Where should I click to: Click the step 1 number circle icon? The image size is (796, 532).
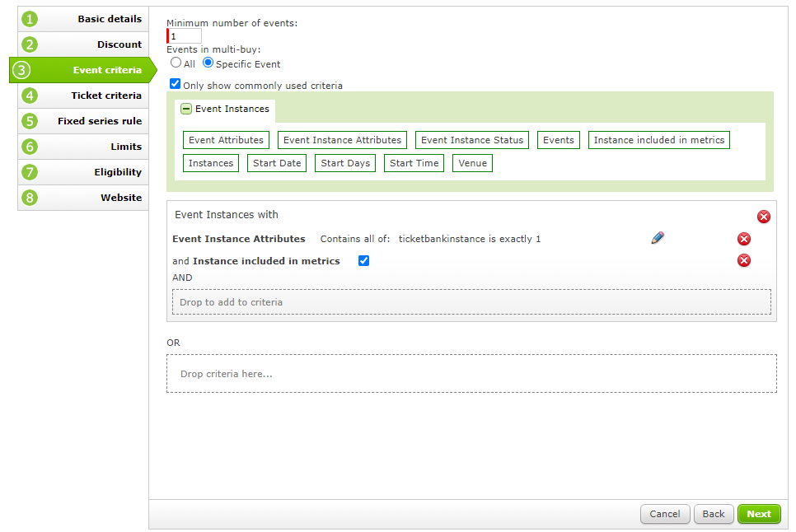pyautogui.click(x=30, y=19)
